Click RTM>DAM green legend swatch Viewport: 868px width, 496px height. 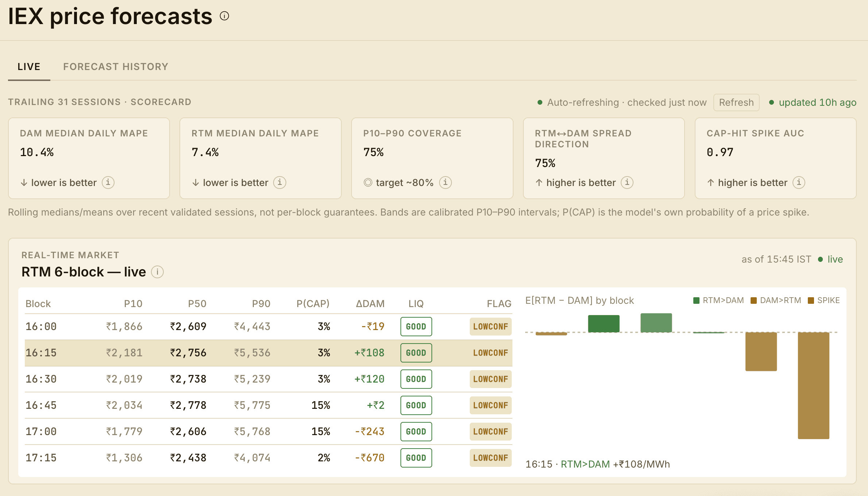click(696, 301)
